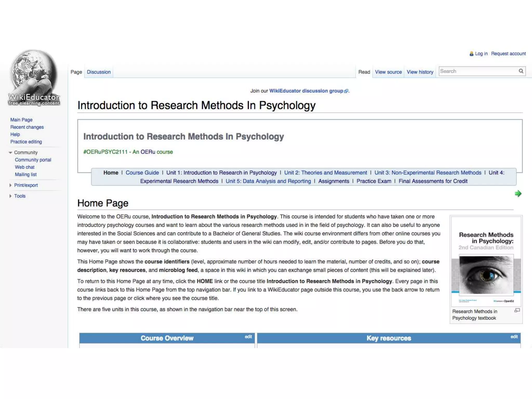Open the View source tab
Screen dimensions: 532x399
388,72
